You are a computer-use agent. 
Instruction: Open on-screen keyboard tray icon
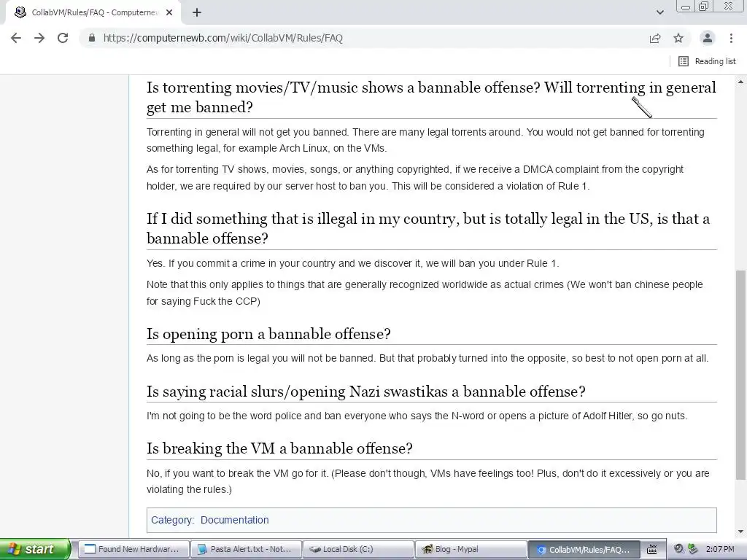653,549
